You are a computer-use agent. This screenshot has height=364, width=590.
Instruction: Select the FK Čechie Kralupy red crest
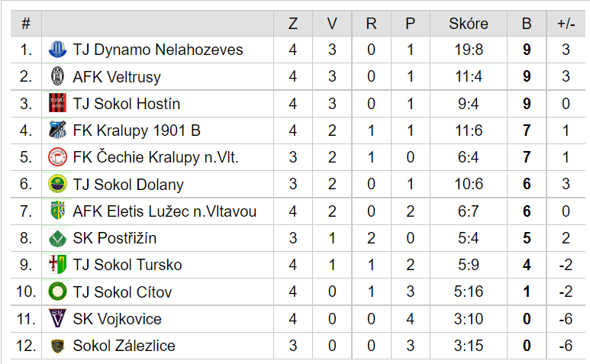tap(57, 157)
